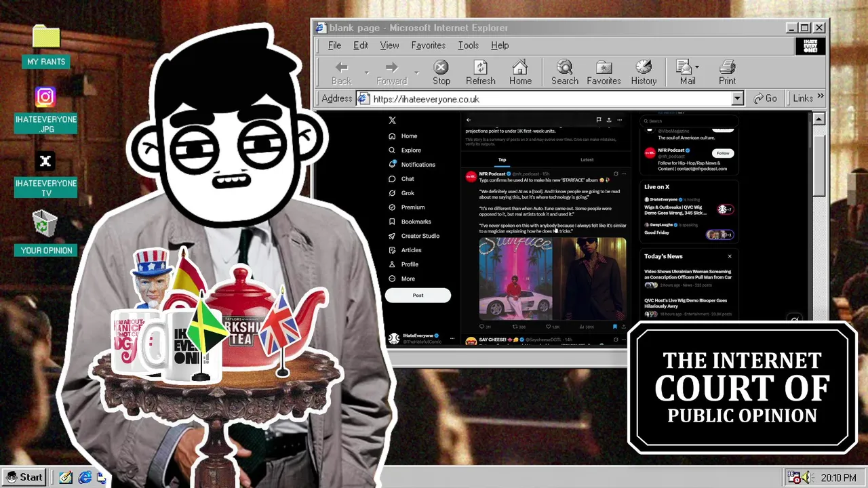Open the View menu

click(x=389, y=45)
